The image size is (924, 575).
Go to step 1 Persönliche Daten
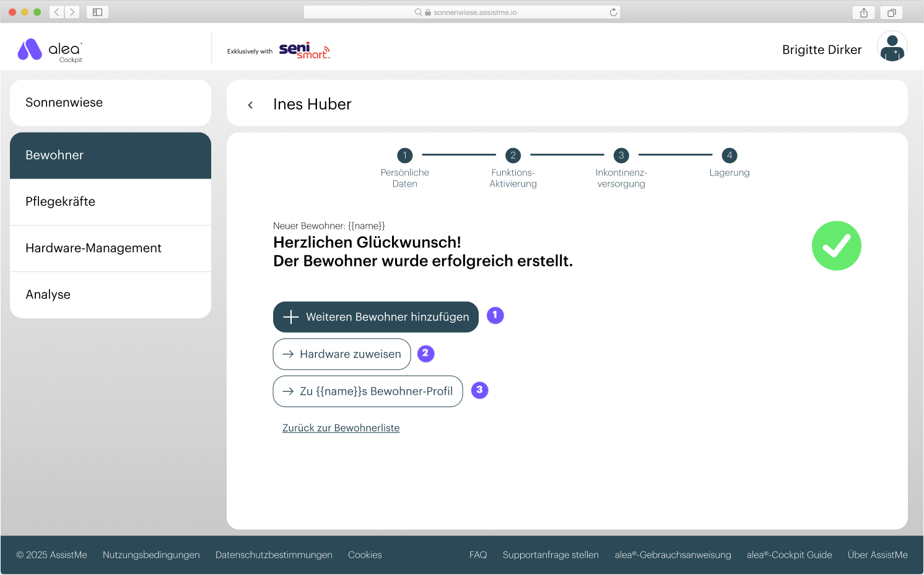tap(404, 156)
